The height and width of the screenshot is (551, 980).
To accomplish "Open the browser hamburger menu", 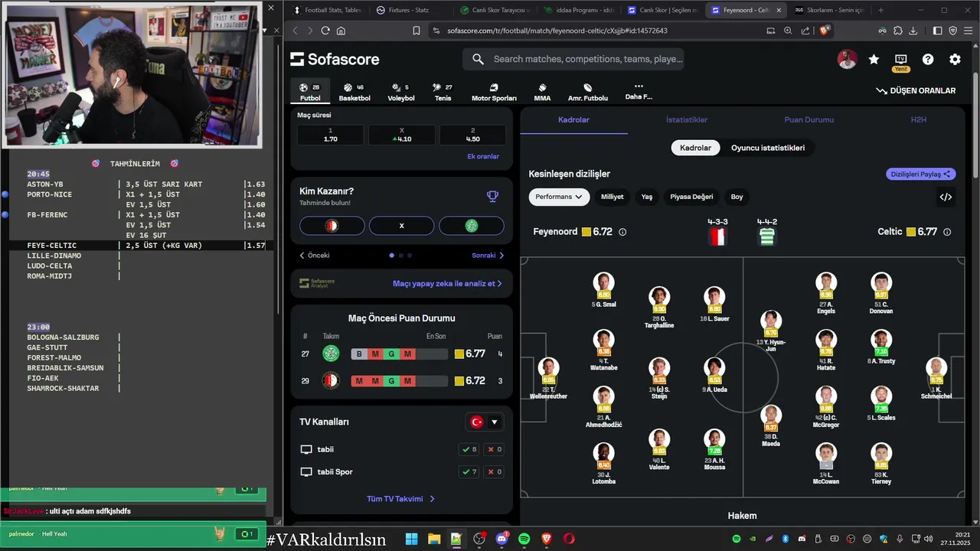I will (969, 31).
